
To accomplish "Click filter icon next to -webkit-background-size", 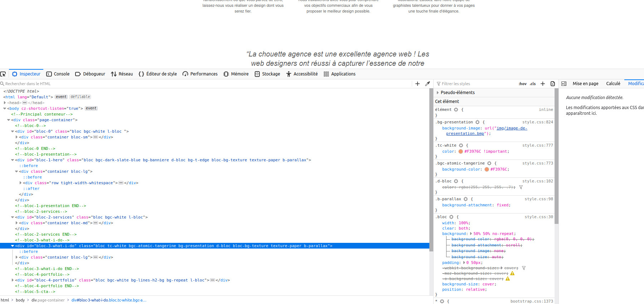I will tap(524, 268).
